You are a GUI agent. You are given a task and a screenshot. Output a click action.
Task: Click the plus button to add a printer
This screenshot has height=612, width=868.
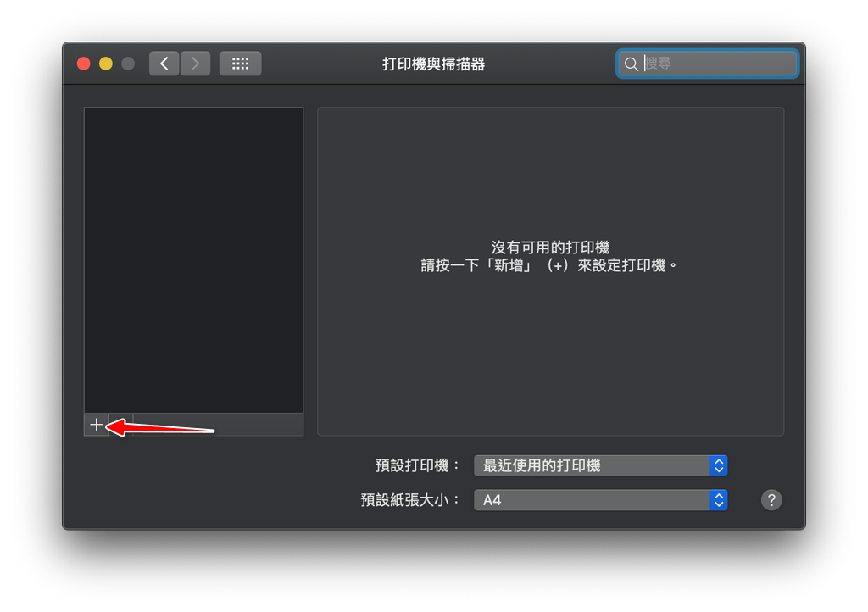click(96, 425)
